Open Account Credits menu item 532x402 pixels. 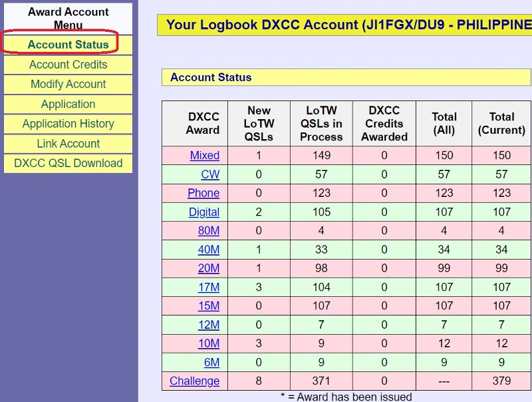pos(68,65)
